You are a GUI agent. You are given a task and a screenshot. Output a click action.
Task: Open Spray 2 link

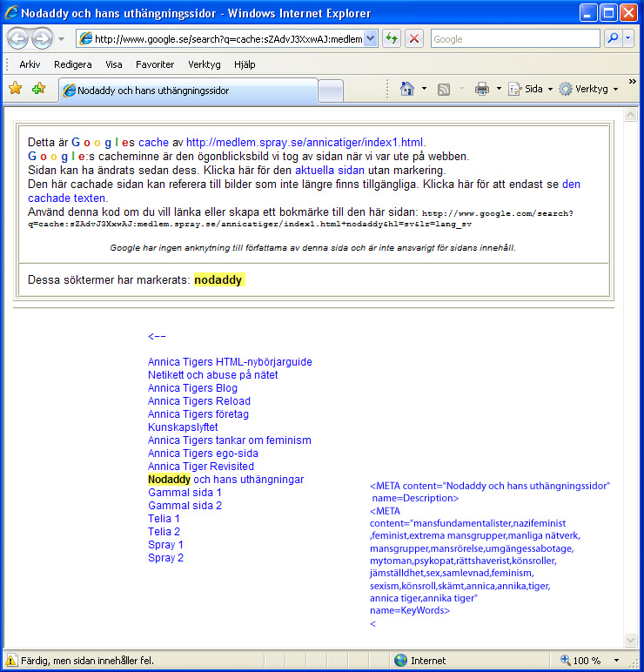pos(166,558)
